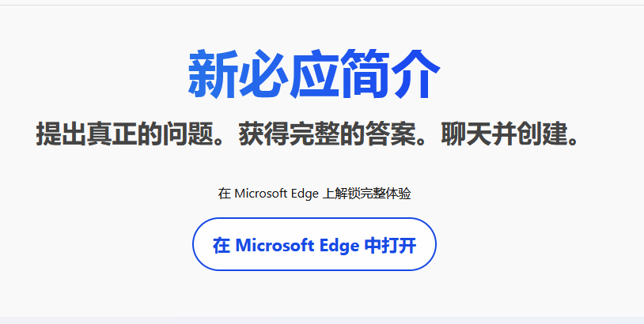
Task: Click the 简 character in the headline
Action: pyautogui.click(x=365, y=74)
